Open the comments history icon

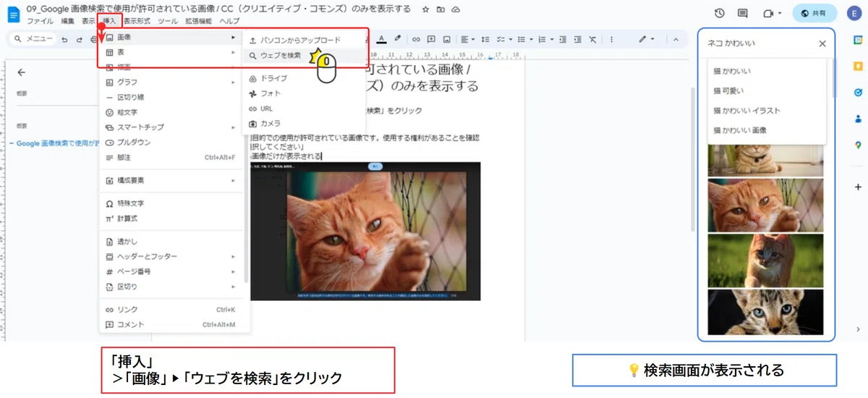click(742, 14)
